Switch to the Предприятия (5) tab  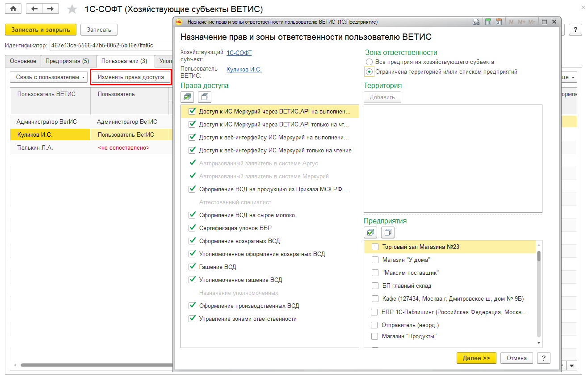coord(67,61)
